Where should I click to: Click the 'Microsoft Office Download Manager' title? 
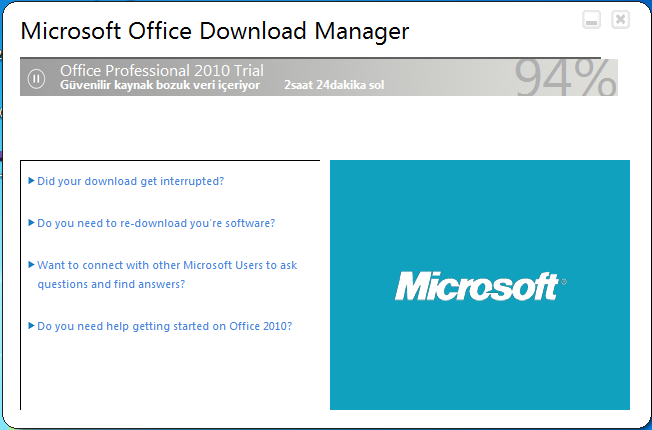[215, 31]
